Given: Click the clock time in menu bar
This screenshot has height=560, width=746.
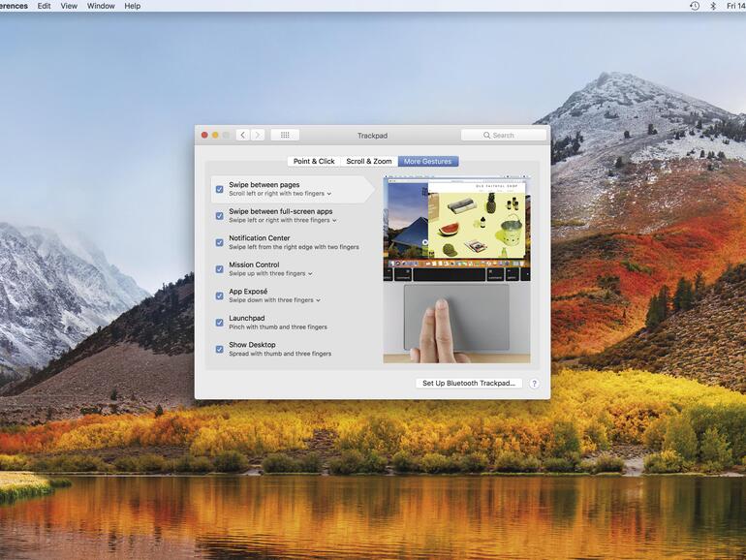Looking at the screenshot, I should tap(736, 6).
